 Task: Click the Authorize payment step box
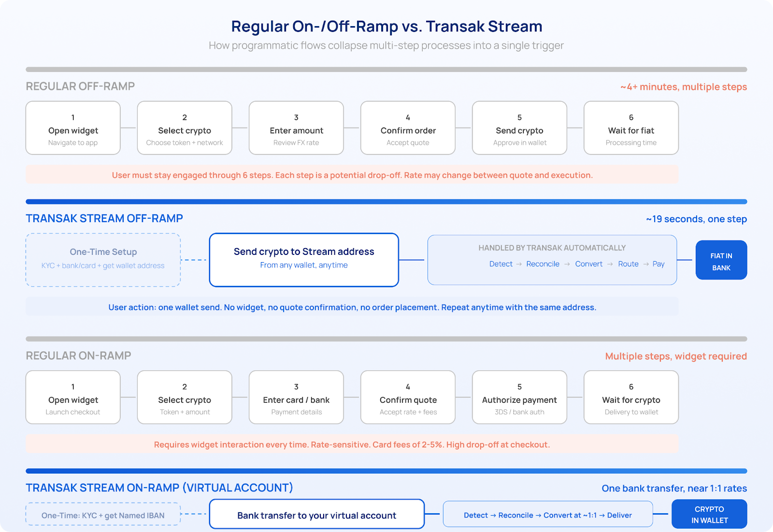pyautogui.click(x=519, y=397)
